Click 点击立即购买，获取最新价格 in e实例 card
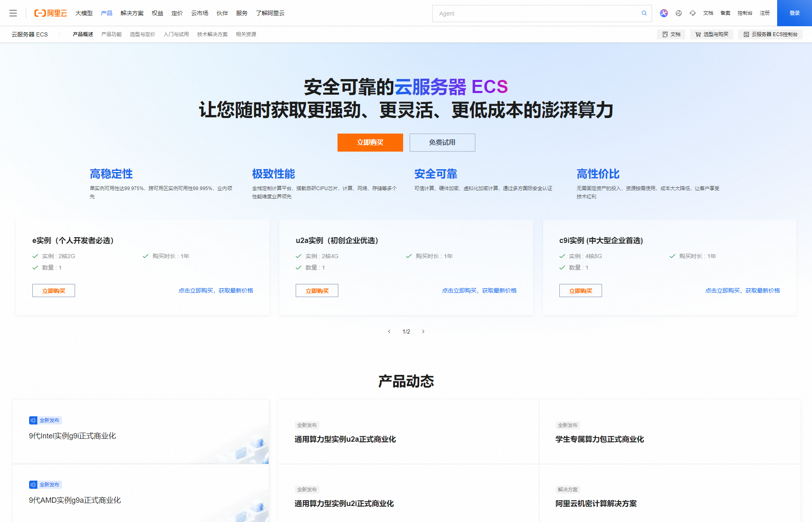The height and width of the screenshot is (522, 812). [x=216, y=291]
